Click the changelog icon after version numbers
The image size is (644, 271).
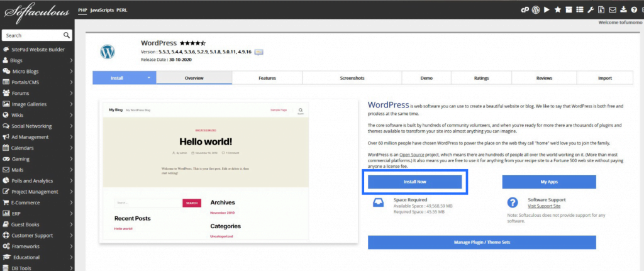click(258, 52)
